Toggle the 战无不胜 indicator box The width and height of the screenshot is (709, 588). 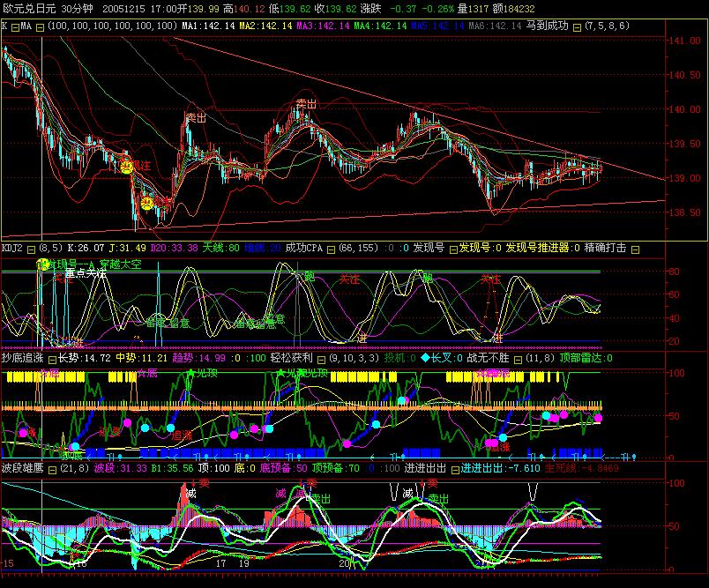pyautogui.click(x=519, y=360)
